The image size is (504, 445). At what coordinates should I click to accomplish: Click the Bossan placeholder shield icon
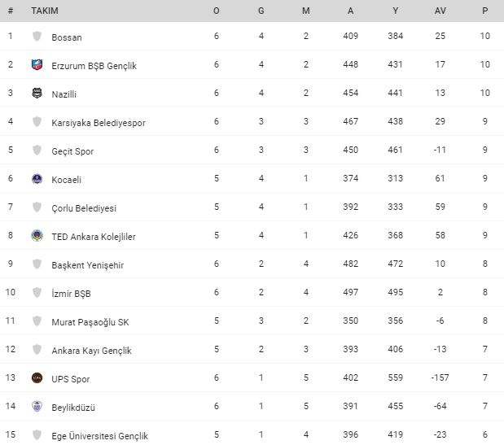(x=37, y=37)
